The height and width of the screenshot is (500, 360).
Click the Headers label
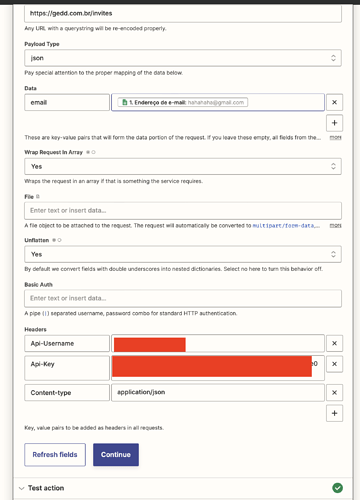tap(35, 329)
